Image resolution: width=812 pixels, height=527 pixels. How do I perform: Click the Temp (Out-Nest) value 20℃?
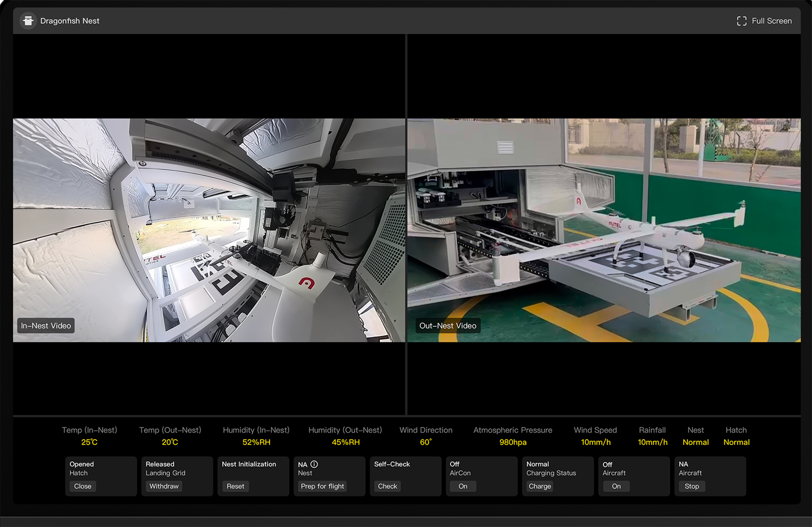170,442
